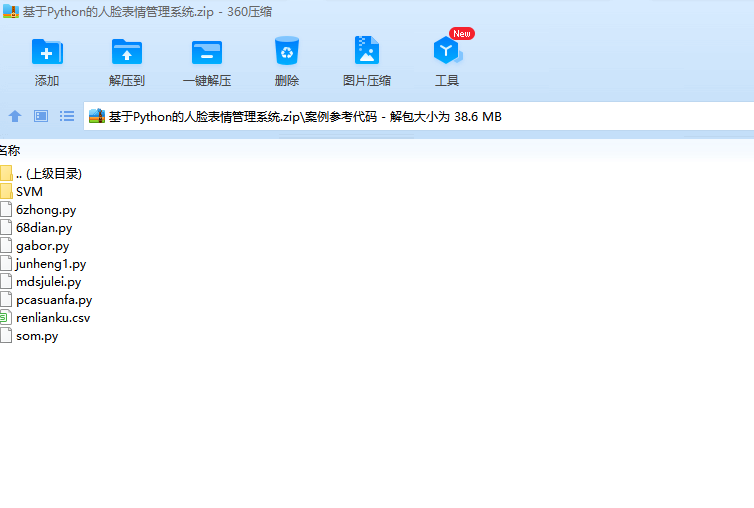Select the file 'gabor.py'
The height and width of the screenshot is (508, 754).
coord(42,246)
